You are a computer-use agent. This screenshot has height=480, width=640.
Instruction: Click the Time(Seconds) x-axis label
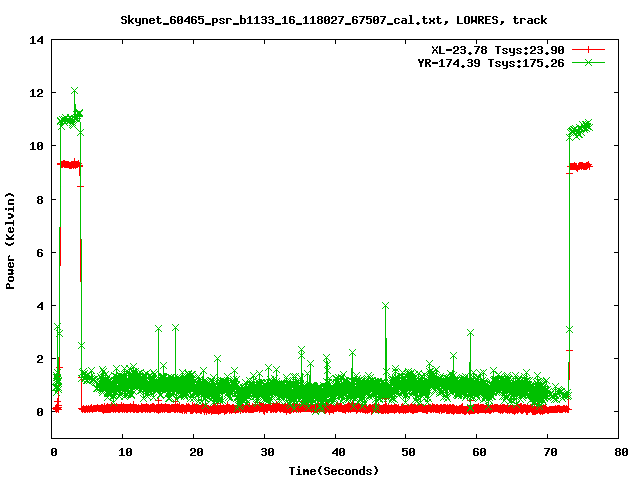tap(334, 471)
